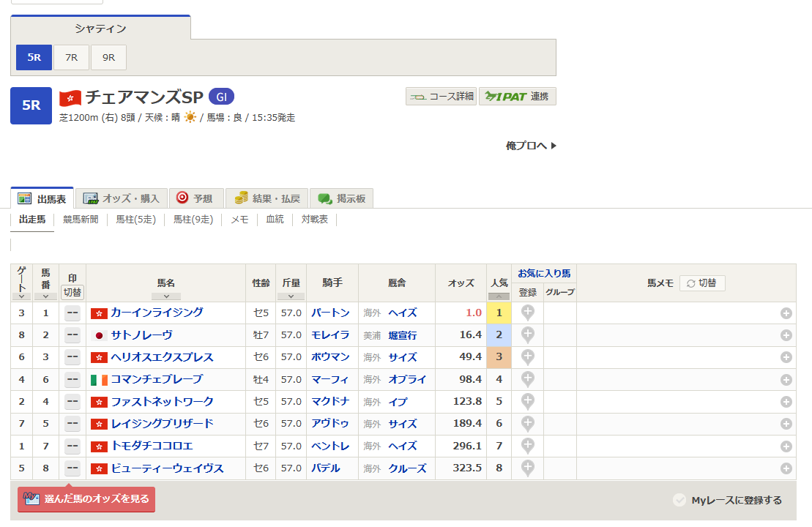Toggle prediction mark for ファストネットワーク
Image resolution: width=812 pixels, height=527 pixels.
point(72,402)
